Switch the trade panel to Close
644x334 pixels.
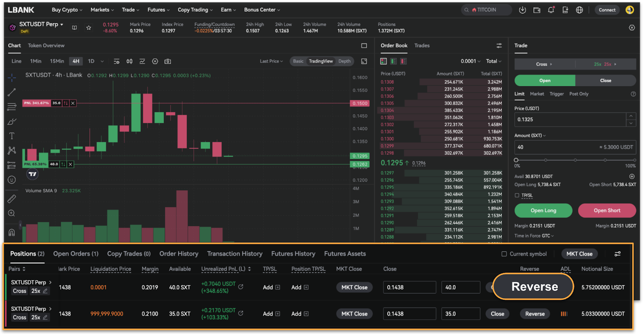(x=606, y=80)
